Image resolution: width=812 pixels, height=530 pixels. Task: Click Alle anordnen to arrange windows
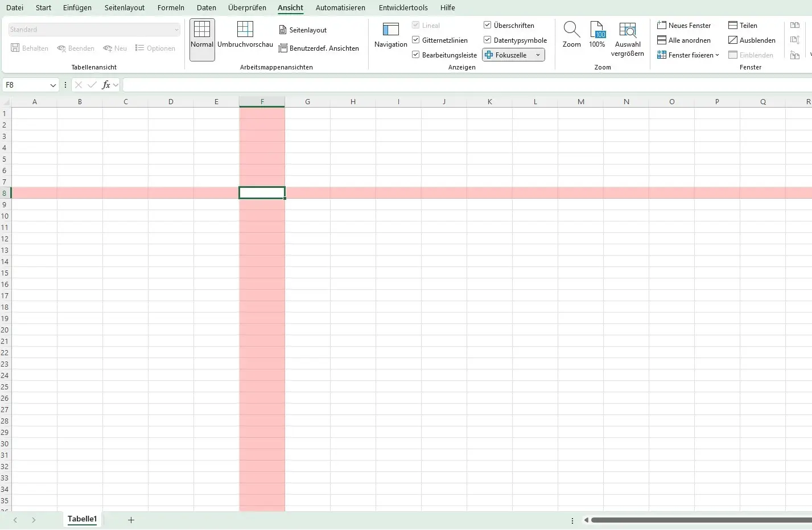[x=684, y=40]
